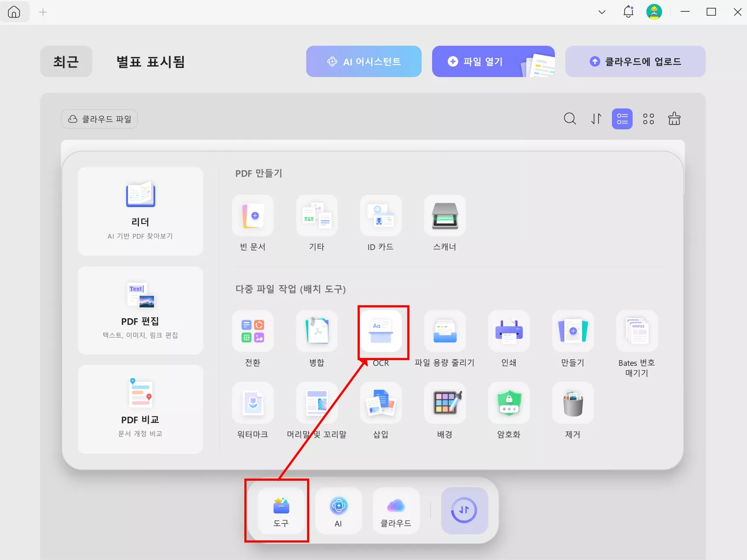This screenshot has width=747, height=560.
Task: Open a new tab with the plus button
Action: pyautogui.click(x=43, y=12)
